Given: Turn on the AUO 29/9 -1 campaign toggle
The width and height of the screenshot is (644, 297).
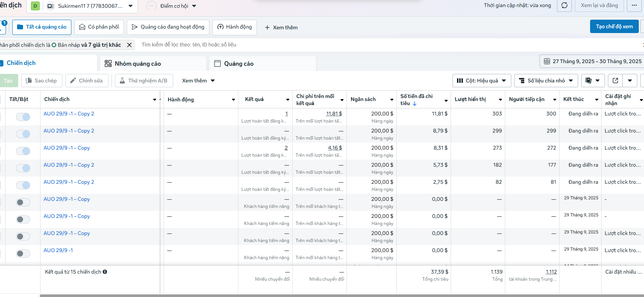Looking at the screenshot, I should (x=23, y=254).
